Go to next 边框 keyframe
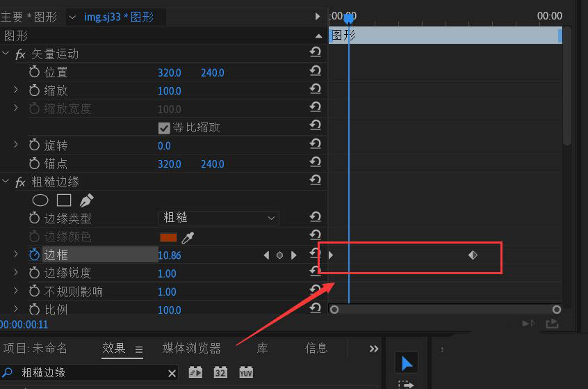The height and width of the screenshot is (389, 588). [293, 255]
